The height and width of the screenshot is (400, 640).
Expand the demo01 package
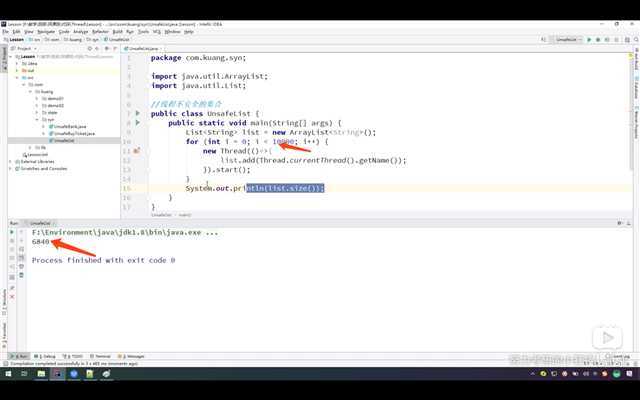[x=37, y=99]
